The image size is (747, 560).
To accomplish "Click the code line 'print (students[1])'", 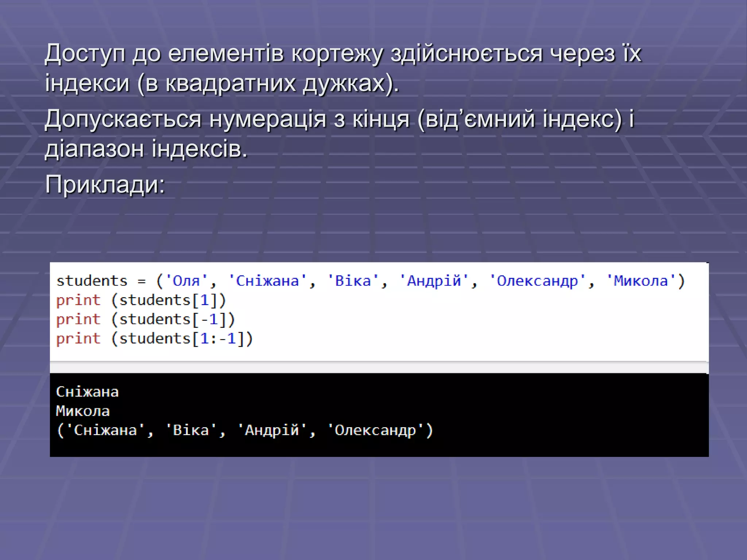I will click(x=141, y=300).
